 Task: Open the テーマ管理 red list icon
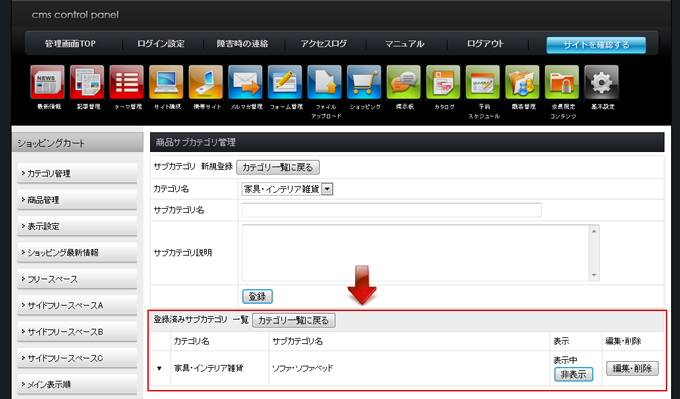coord(127,82)
